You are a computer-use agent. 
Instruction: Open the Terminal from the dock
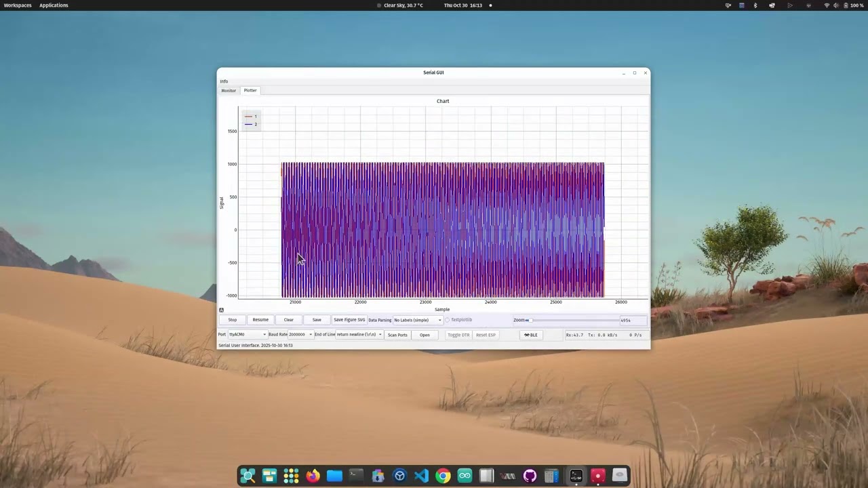pos(356,476)
